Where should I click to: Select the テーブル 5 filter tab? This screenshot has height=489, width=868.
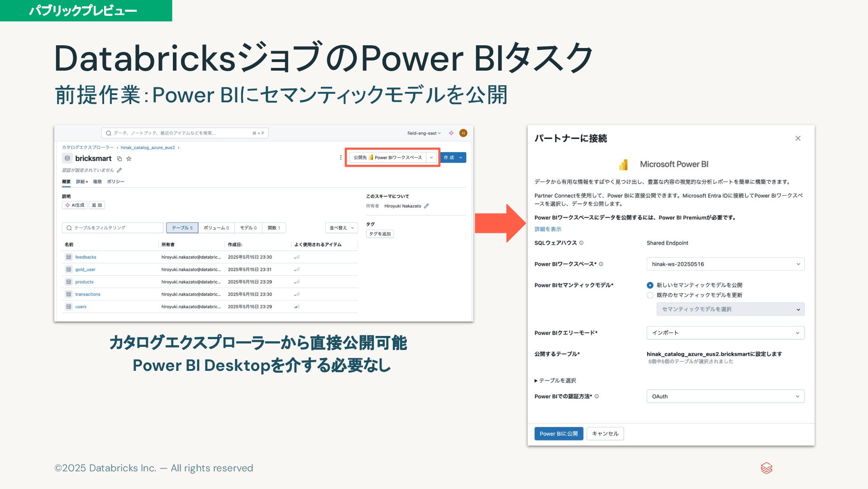coord(182,228)
